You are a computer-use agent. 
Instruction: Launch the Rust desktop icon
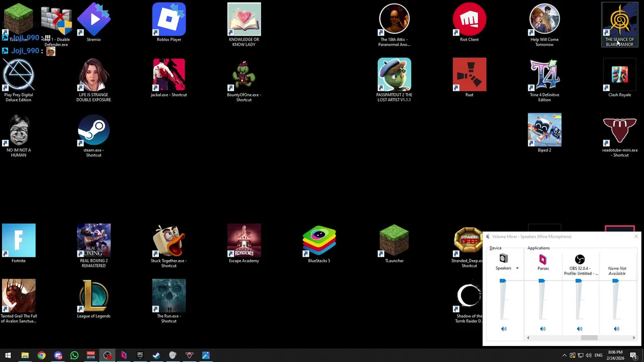tap(469, 78)
